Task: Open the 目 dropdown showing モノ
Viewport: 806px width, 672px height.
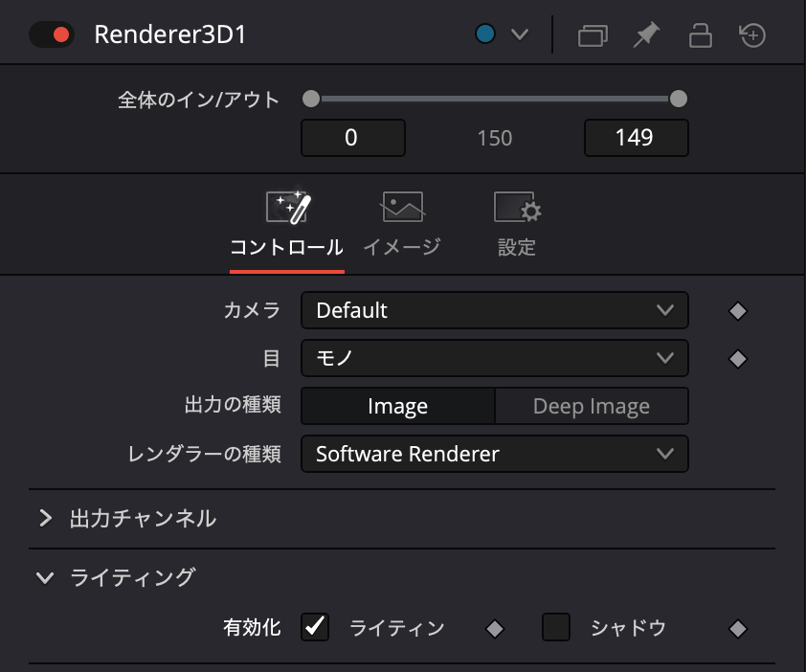Action: tap(495, 358)
